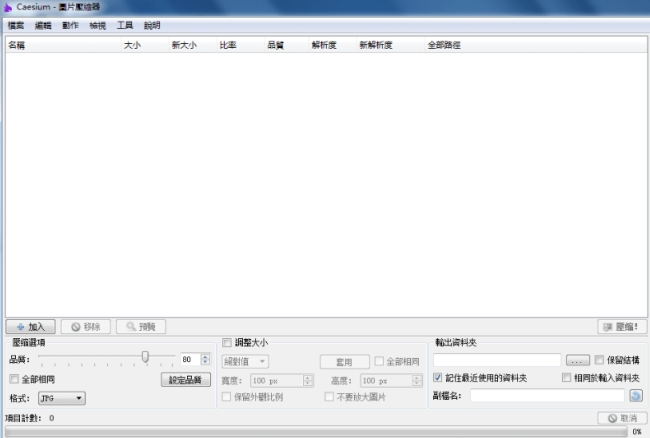Viewport: 650px width, 438px height.
Task: Open the 檢視 menu
Action: (97, 26)
